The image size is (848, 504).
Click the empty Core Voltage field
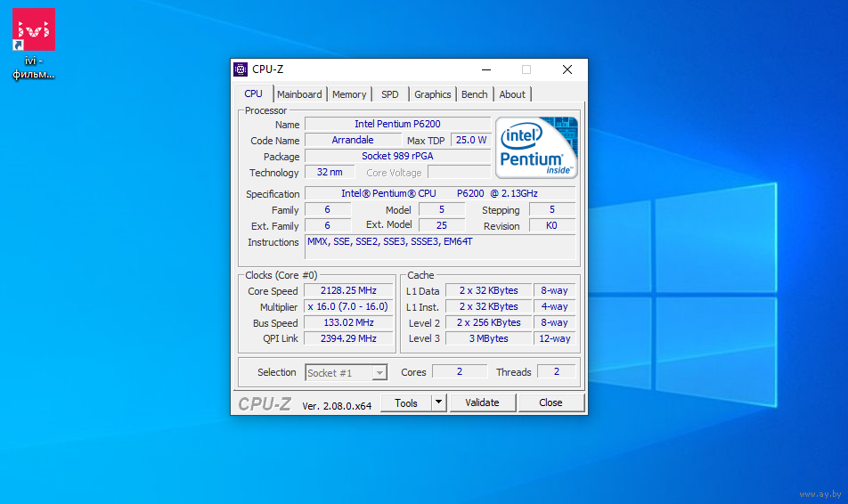tap(459, 172)
